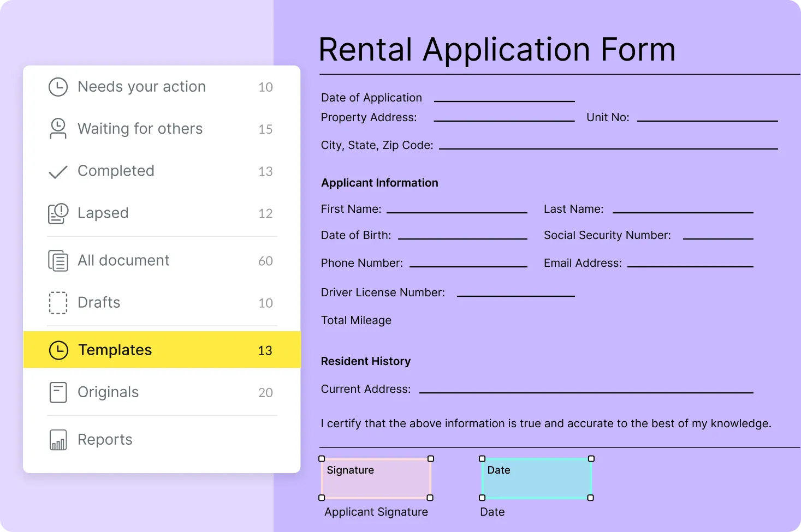Click the top-right handle of Signature box
This screenshot has width=801, height=532.
pos(431,459)
